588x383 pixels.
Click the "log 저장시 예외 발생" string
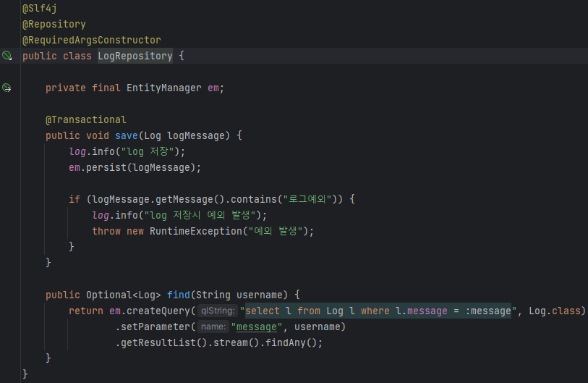[200, 215]
